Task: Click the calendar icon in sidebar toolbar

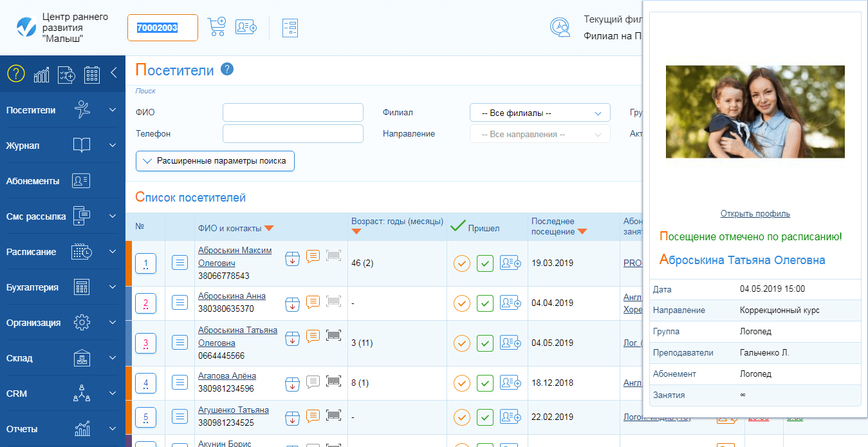Action: click(x=92, y=74)
